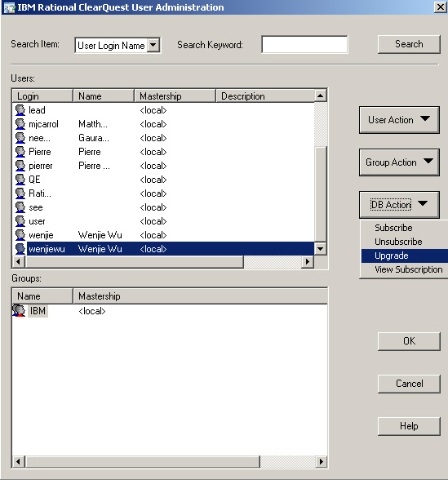Collapse the DB Action dropdown button
The width and height of the screenshot is (448, 480).
click(x=399, y=204)
